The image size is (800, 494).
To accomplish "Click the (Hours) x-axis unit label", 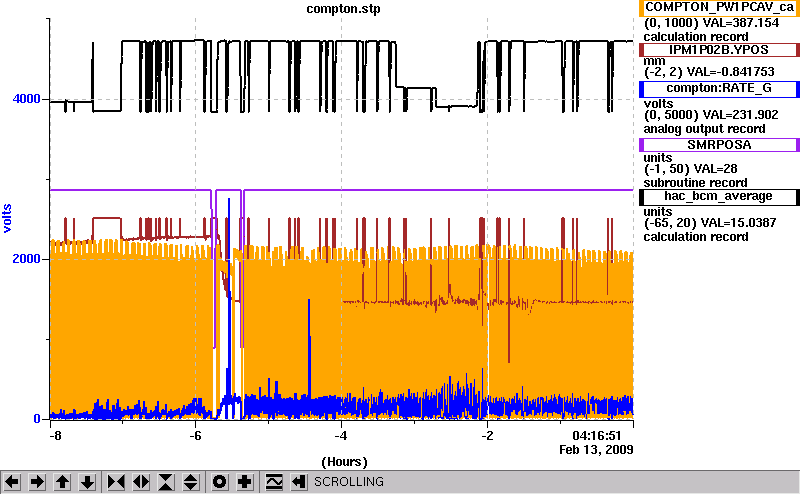I will click(x=344, y=462).
